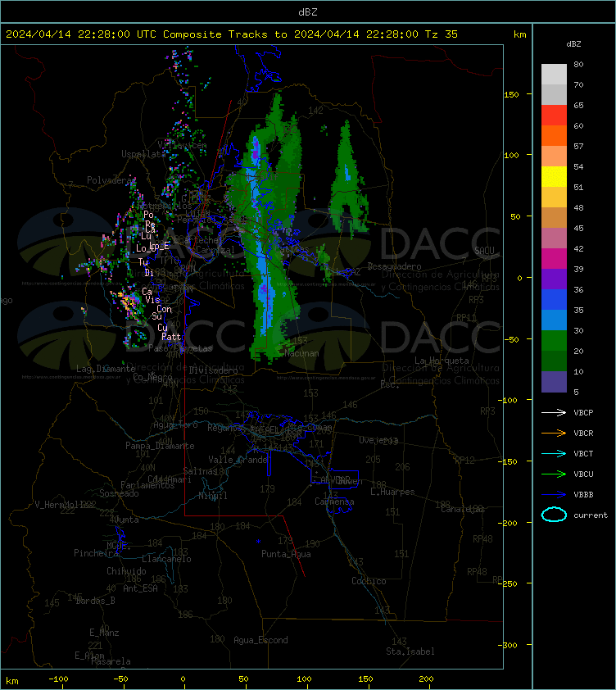Click the orange VBCR arrow icon
This screenshot has height=690, width=616.
(x=554, y=433)
